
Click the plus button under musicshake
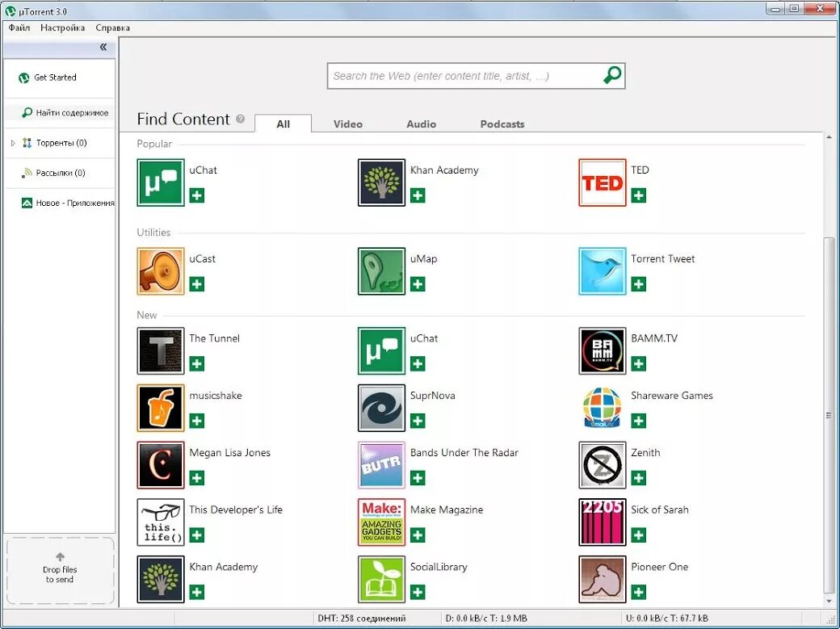point(196,421)
